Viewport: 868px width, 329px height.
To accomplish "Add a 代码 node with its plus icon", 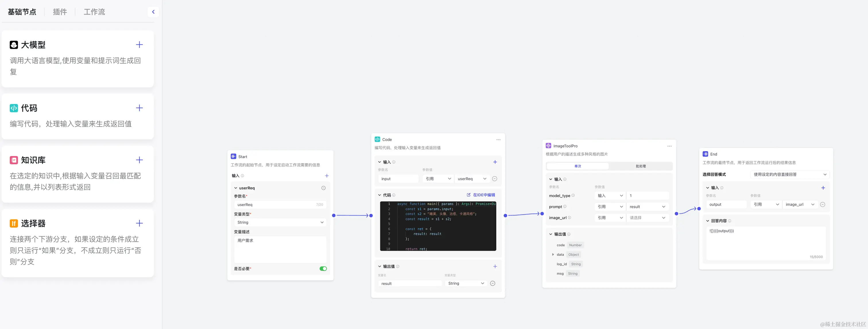I will (139, 108).
